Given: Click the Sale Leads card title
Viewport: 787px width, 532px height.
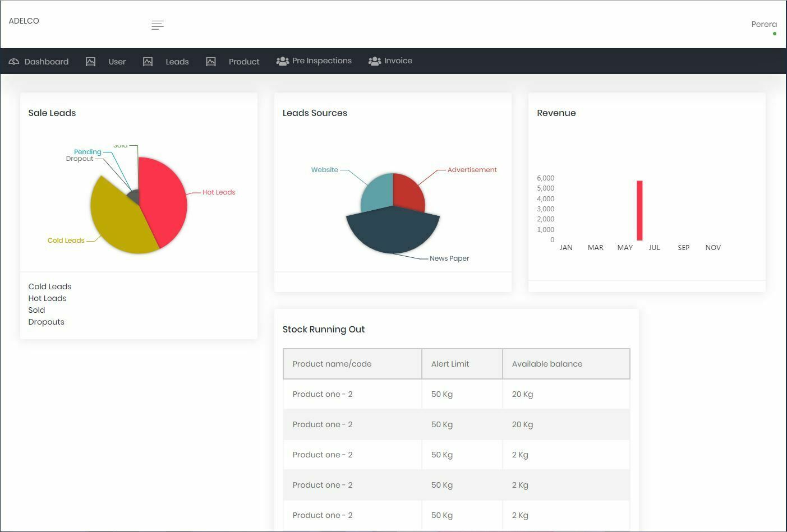Looking at the screenshot, I should click(52, 113).
